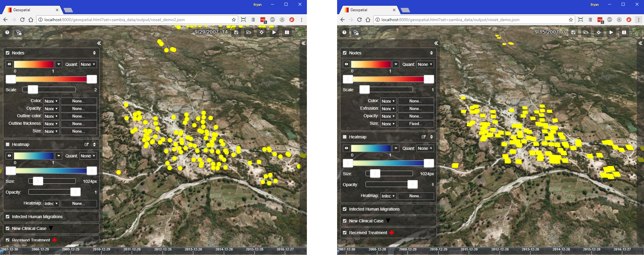Open Outline color dropdown in left window
The height and width of the screenshot is (255, 644).
(x=51, y=116)
